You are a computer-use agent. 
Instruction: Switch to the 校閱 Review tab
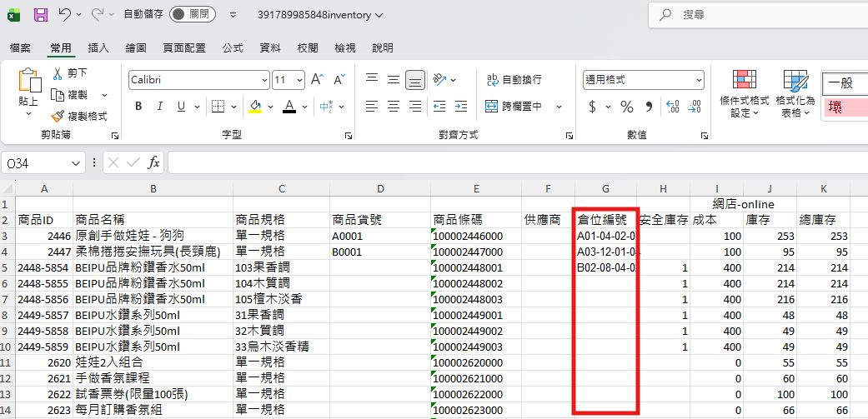coord(308,48)
